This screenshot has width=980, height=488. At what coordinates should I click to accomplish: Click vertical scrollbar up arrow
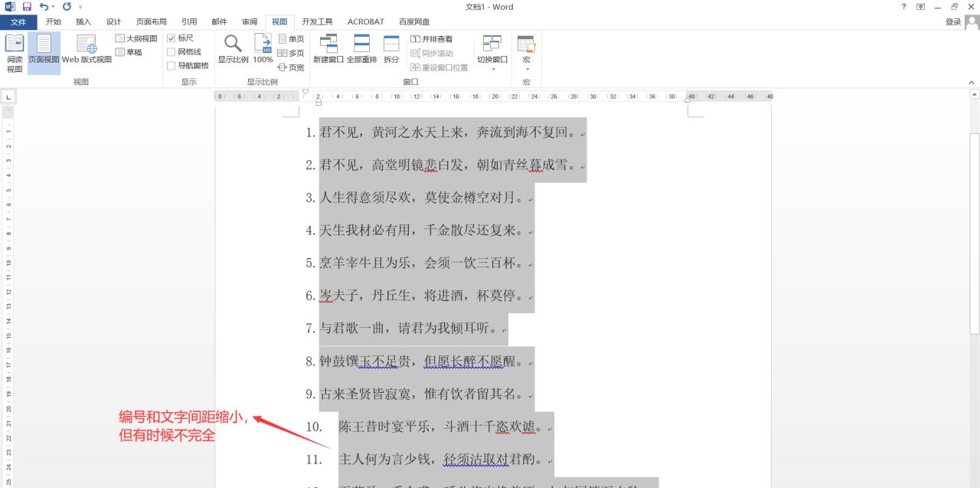pos(975,94)
